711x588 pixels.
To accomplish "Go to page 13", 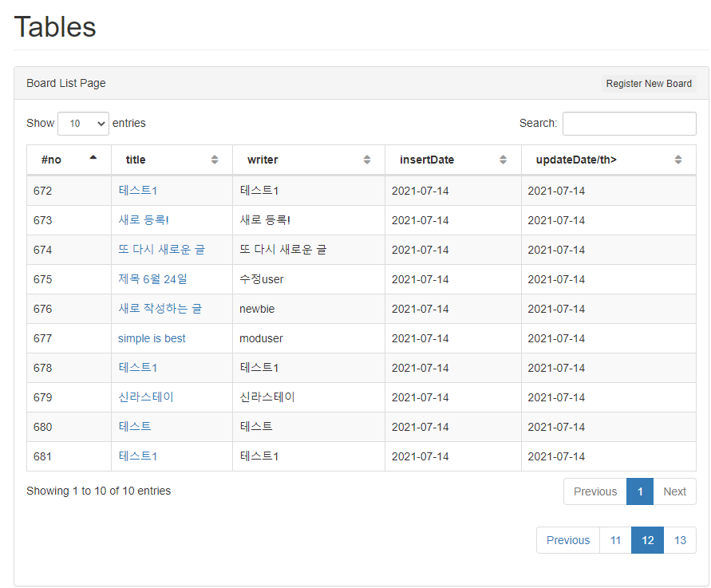I will tap(680, 540).
